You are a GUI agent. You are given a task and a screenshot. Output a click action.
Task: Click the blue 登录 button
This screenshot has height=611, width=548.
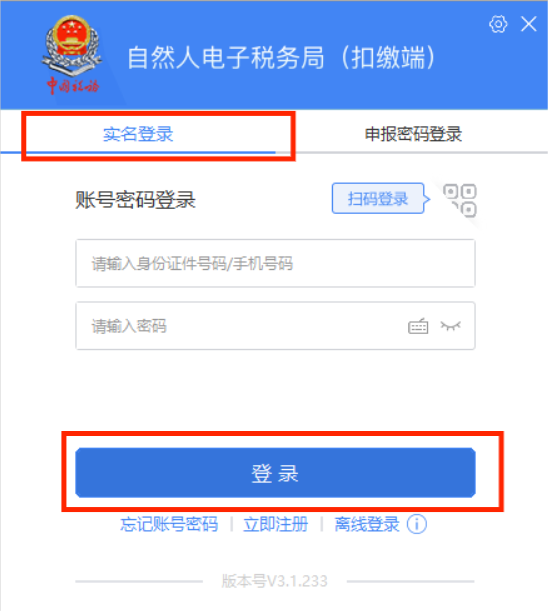[275, 473]
